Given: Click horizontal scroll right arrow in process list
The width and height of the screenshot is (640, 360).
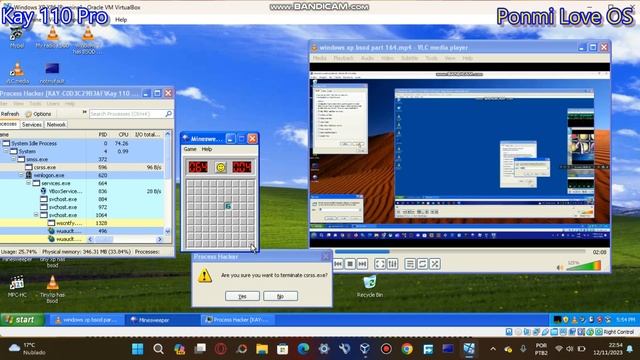Looking at the screenshot, I should tap(160, 239).
